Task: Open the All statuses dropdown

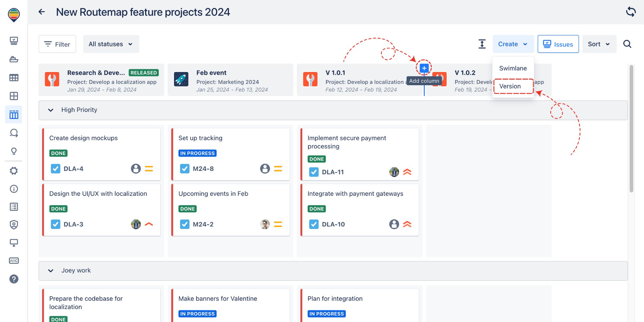Action: 111,44
